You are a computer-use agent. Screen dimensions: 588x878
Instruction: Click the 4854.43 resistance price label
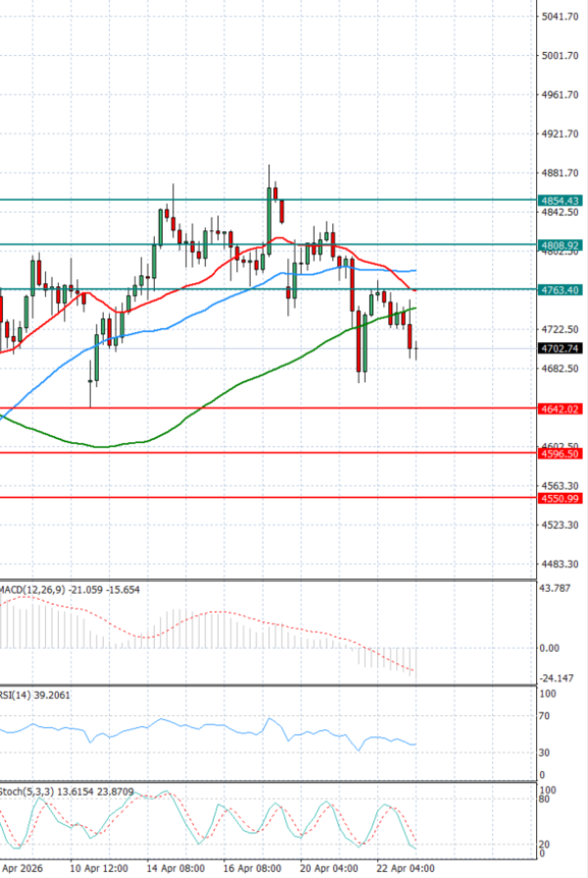pyautogui.click(x=560, y=200)
